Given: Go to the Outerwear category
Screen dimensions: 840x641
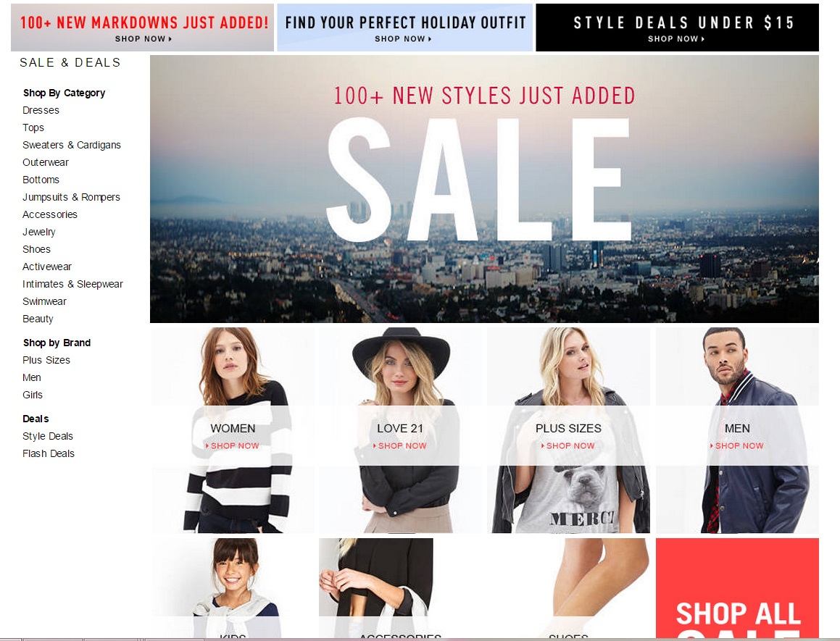Looking at the screenshot, I should pyautogui.click(x=46, y=162).
